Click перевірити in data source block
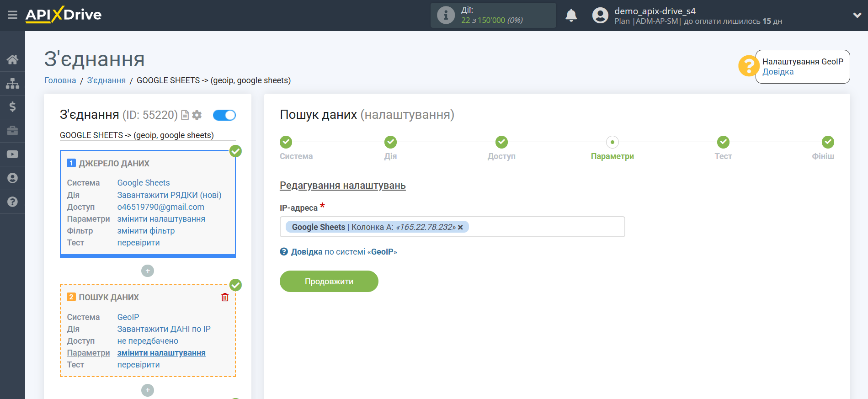The image size is (868, 399). [138, 243]
